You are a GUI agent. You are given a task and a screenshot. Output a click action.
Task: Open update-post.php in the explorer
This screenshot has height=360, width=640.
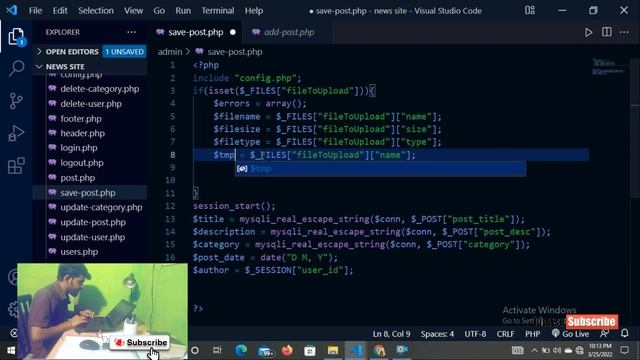(x=93, y=222)
